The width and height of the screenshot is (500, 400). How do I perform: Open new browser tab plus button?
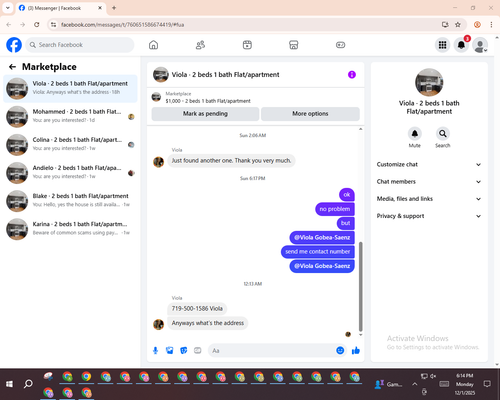pyautogui.click(x=114, y=8)
